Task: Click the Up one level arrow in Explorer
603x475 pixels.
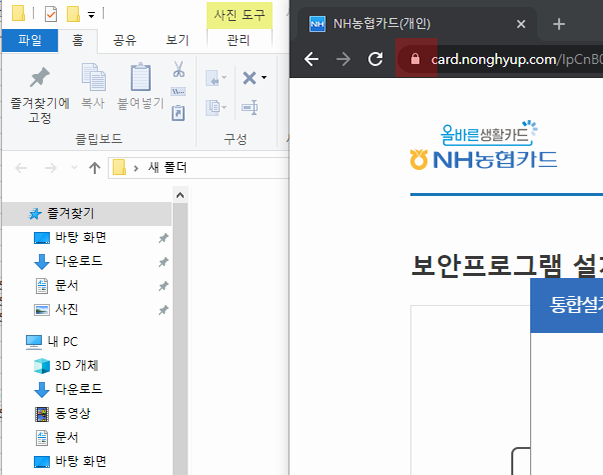Action: (x=95, y=168)
